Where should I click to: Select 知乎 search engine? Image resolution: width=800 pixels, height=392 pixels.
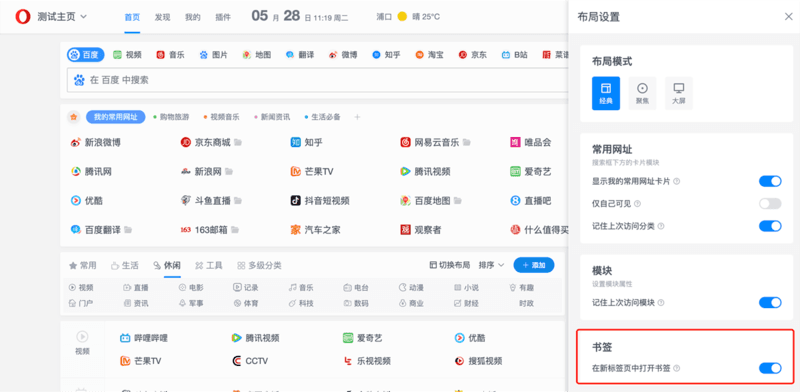(x=386, y=55)
